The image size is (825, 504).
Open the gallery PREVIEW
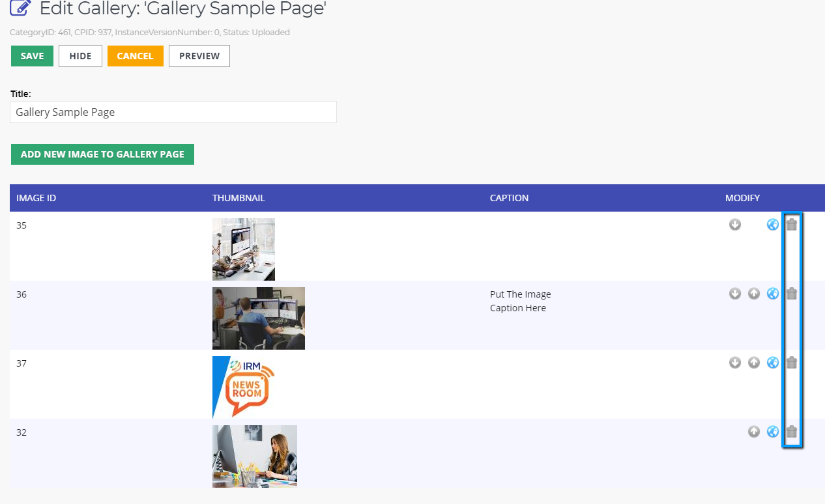pyautogui.click(x=199, y=56)
